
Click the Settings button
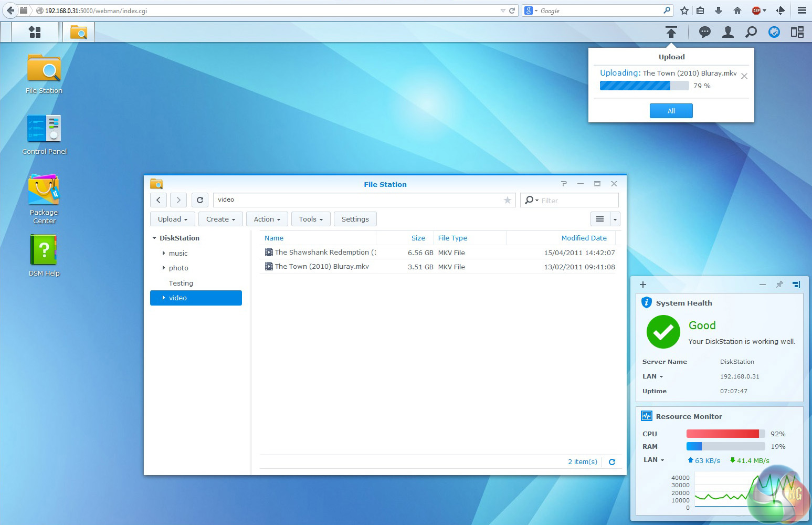(355, 219)
